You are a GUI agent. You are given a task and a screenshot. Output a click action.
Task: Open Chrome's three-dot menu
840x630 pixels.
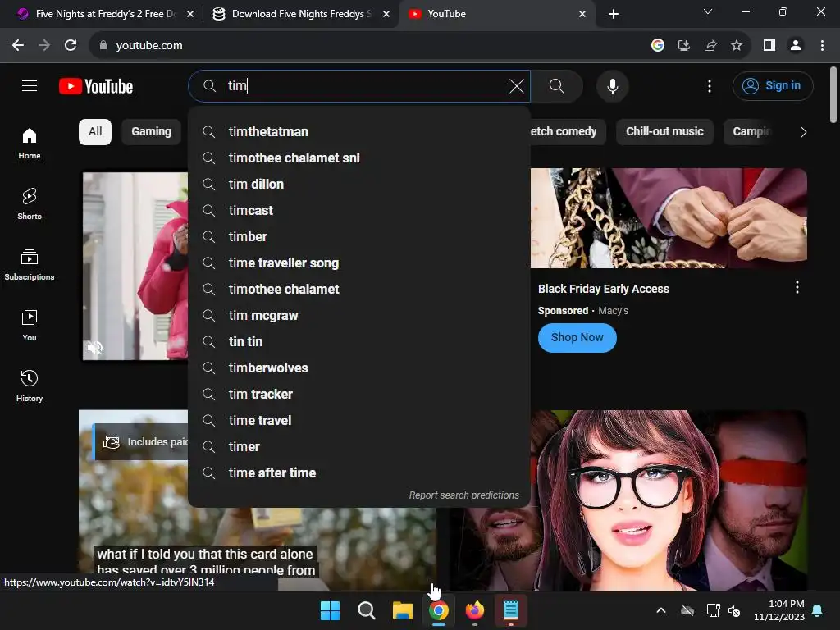(x=822, y=46)
